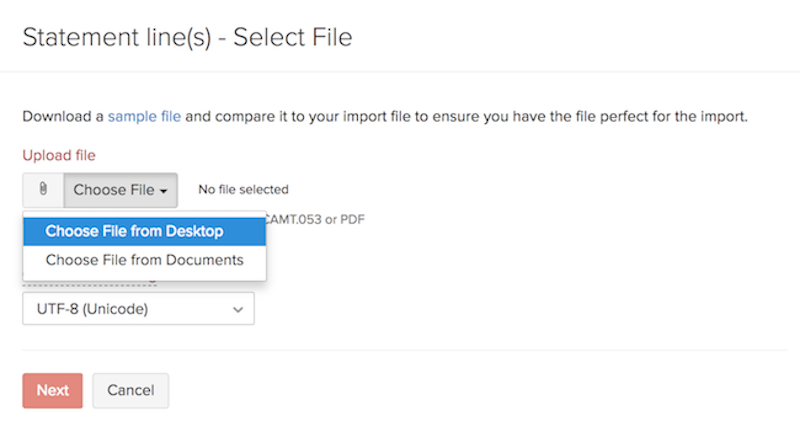Expand the UTF-8 (Unicode) encoding selector
The width and height of the screenshot is (800, 432).
point(138,309)
